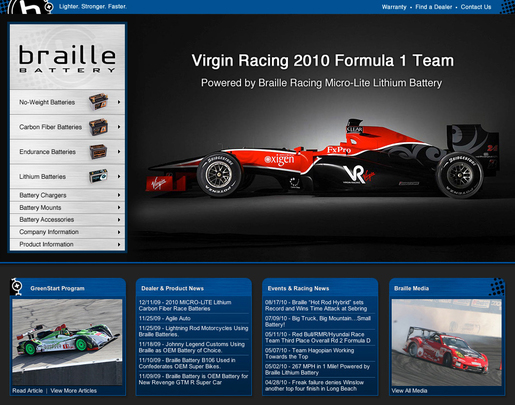Open the 267 MPH in 1 Mile news
Screen dimensions: 515x405
click(x=318, y=369)
